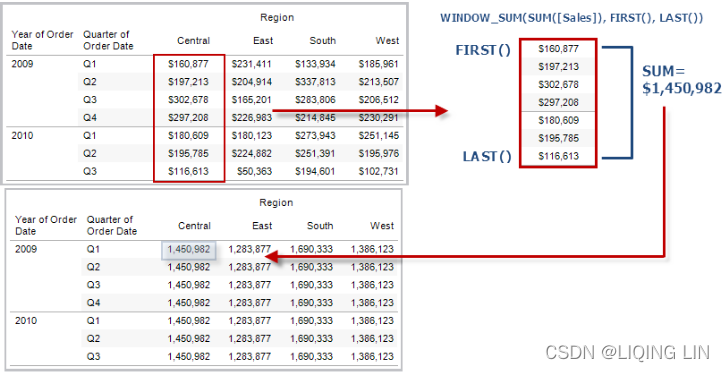Select 1,283,877 in the 2009 Q1 row
This screenshot has height=372, width=724.
pos(249,249)
